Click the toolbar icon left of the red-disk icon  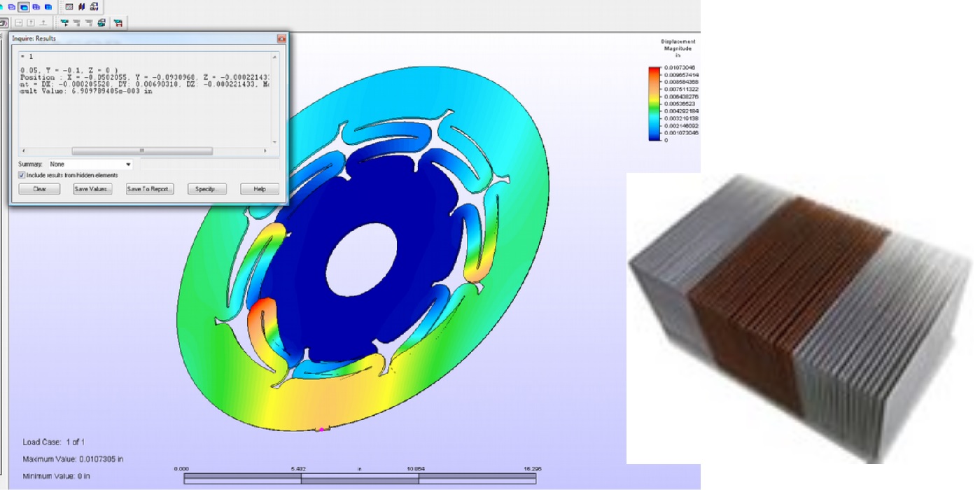[101, 22]
